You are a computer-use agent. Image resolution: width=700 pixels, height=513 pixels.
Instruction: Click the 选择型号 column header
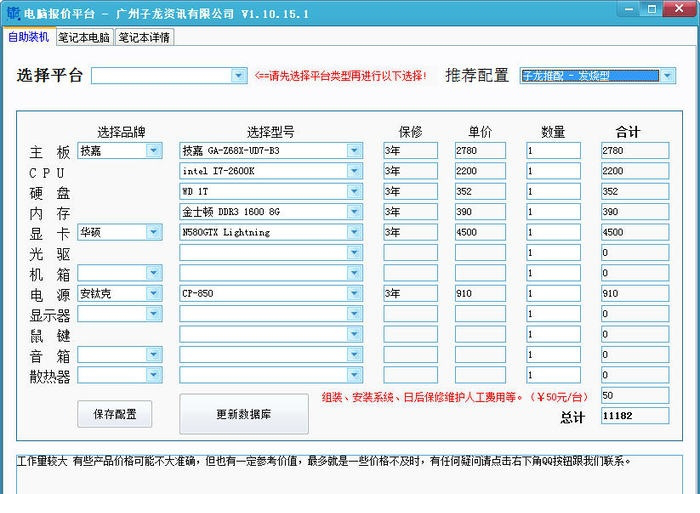pos(271,132)
